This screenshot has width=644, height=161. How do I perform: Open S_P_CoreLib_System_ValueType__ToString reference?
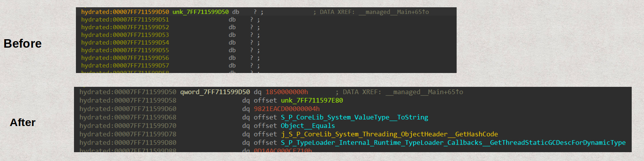(354, 118)
